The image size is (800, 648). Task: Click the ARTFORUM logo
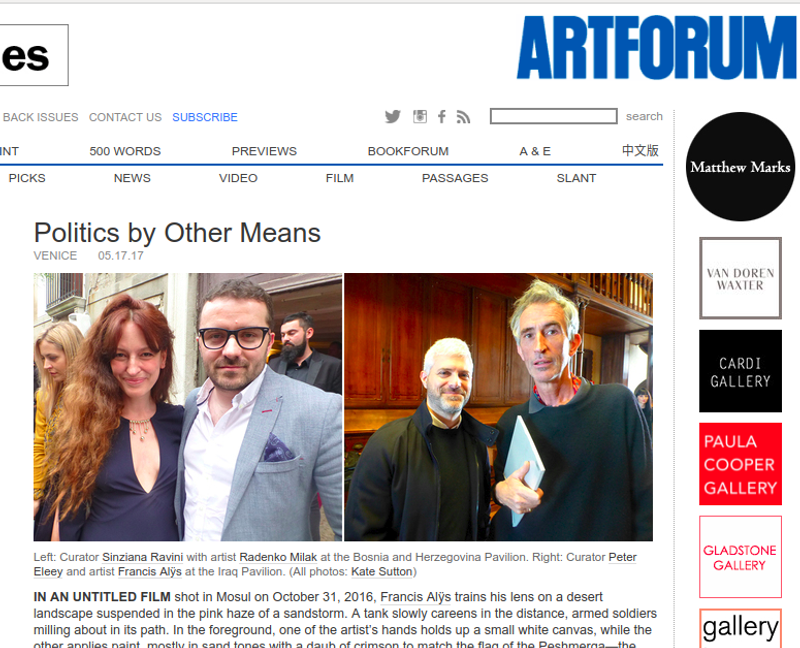657,47
